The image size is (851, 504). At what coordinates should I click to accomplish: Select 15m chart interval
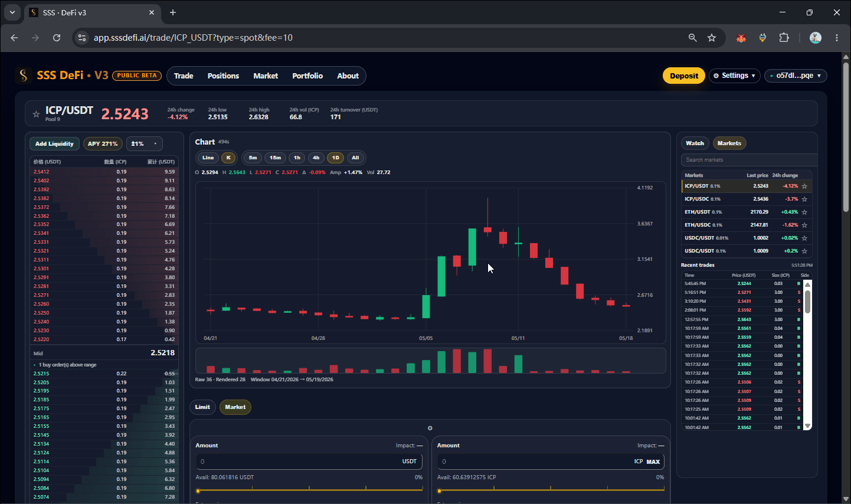coord(275,158)
